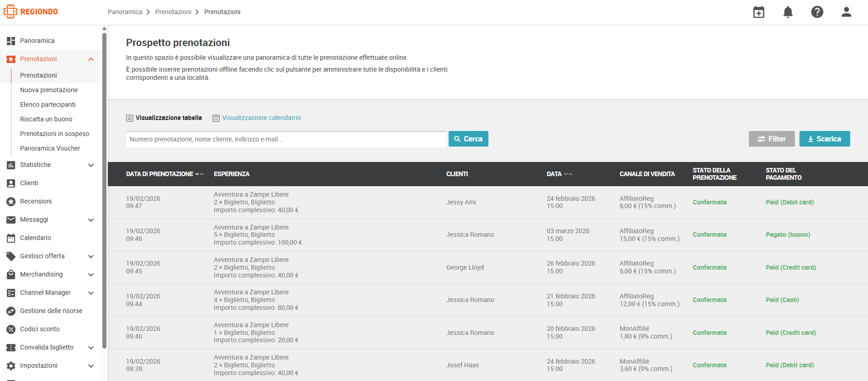Click customer name Jessy Ami
This screenshot has width=868, height=381.
coord(461,202)
